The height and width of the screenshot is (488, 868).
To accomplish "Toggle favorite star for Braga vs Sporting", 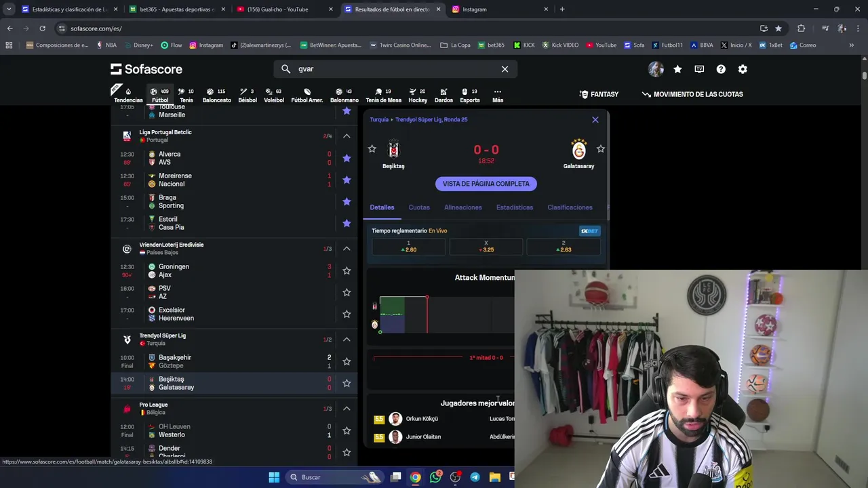I will point(347,201).
